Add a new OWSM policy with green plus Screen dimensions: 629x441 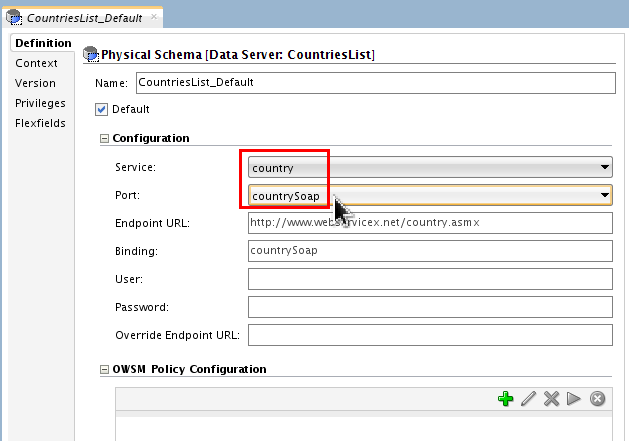505,399
